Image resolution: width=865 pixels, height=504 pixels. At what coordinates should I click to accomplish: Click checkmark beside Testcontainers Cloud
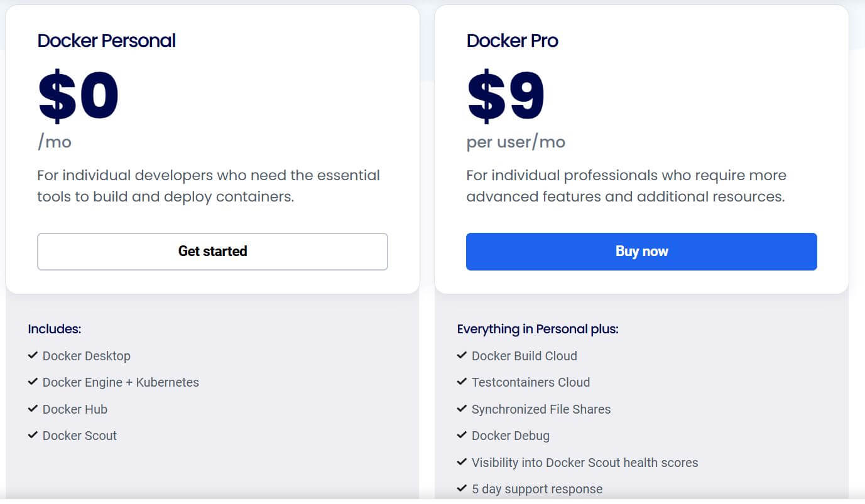coord(462,382)
